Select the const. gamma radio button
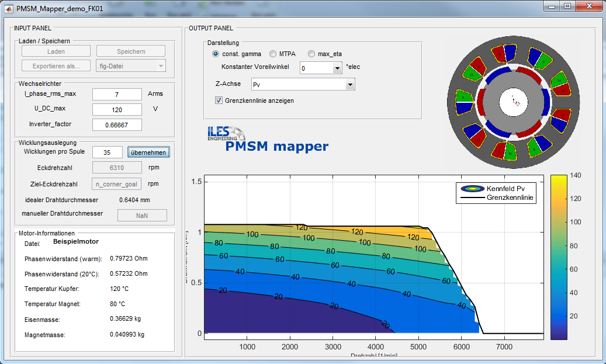Image resolution: width=606 pixels, height=364 pixels. (x=216, y=54)
